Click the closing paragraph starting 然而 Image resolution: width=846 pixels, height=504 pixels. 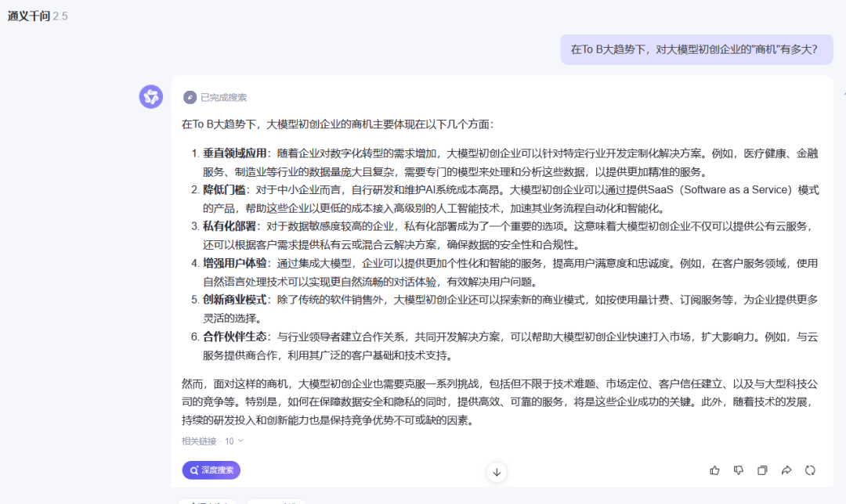[500, 402]
